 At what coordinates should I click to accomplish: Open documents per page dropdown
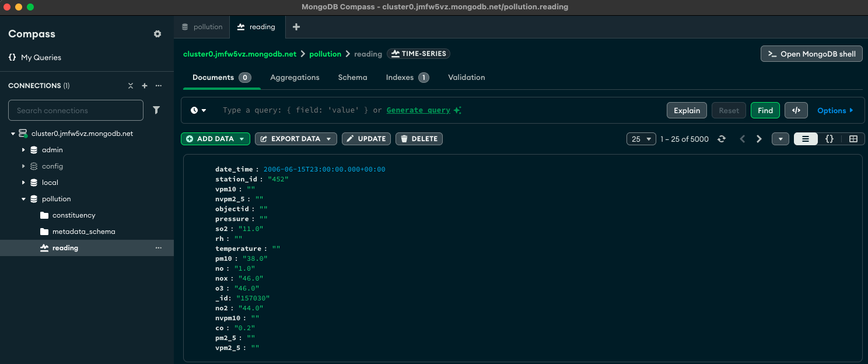[641, 139]
